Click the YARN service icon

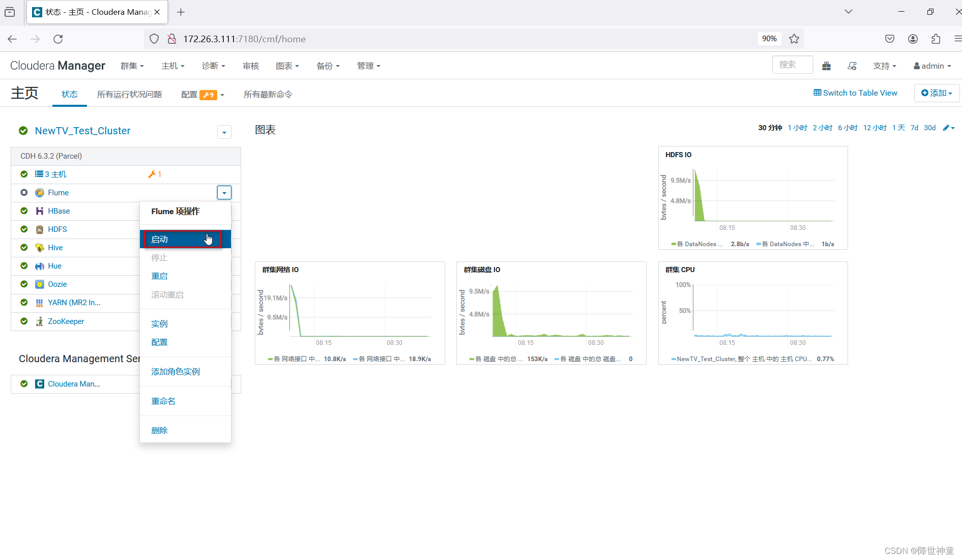[40, 303]
